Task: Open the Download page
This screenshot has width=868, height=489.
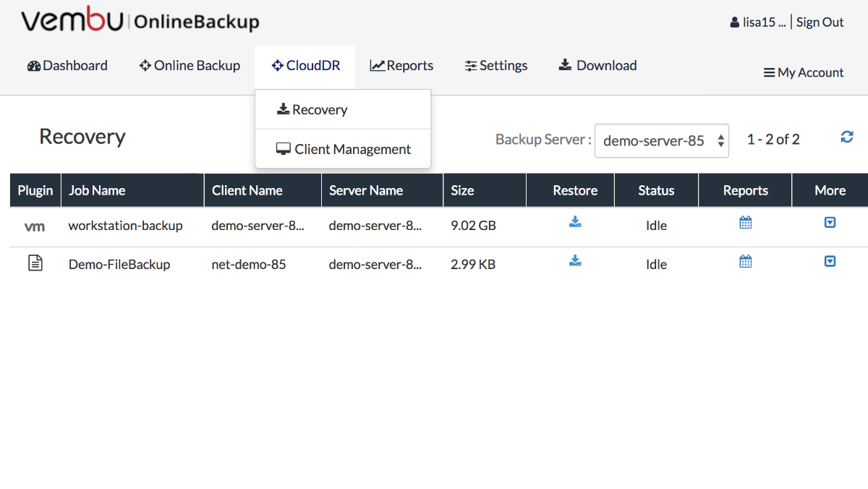Action: [597, 66]
